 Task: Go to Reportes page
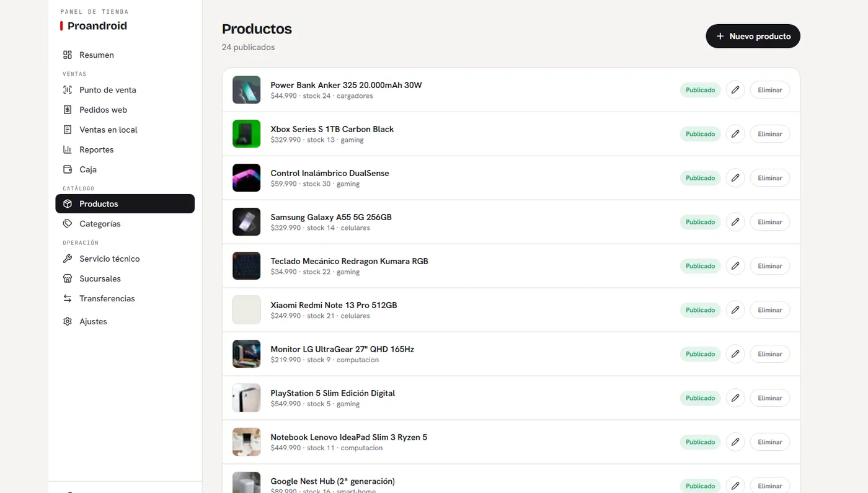[x=125, y=149]
